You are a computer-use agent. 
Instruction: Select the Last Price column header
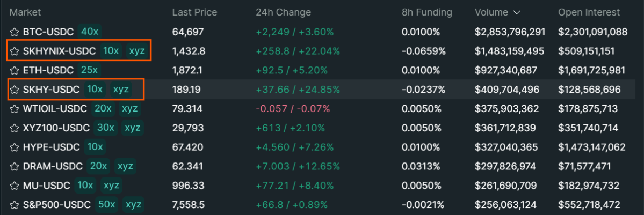[x=194, y=12]
